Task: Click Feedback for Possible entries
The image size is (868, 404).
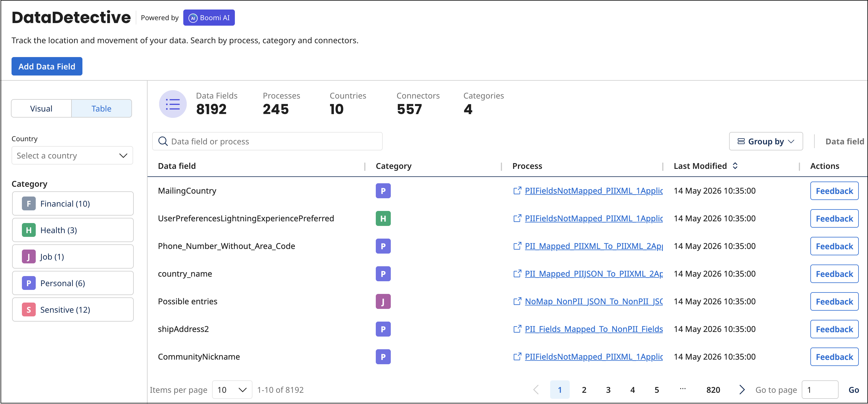Action: (x=834, y=301)
